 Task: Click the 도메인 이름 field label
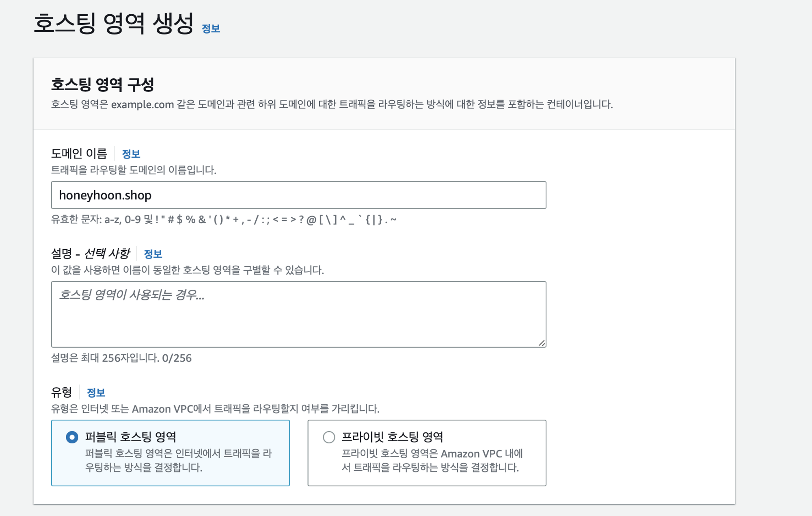pyautogui.click(x=79, y=154)
